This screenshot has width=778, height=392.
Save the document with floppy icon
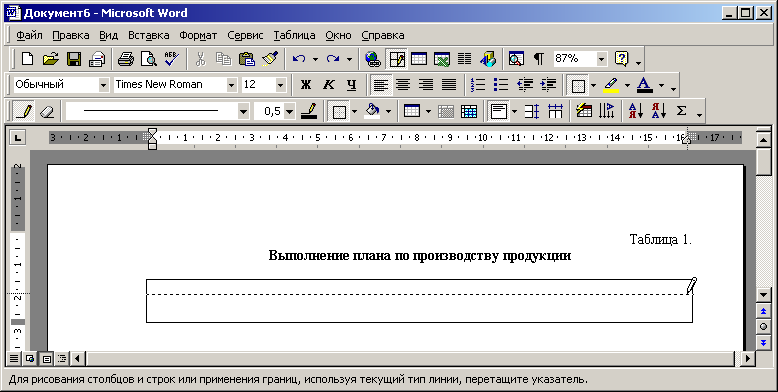74,59
